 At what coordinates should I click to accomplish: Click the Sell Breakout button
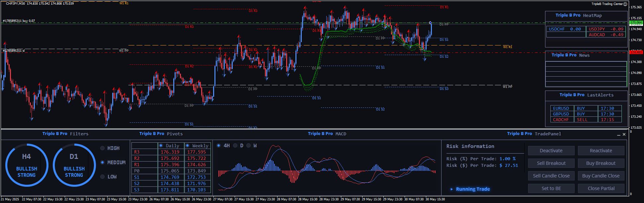(x=551, y=163)
